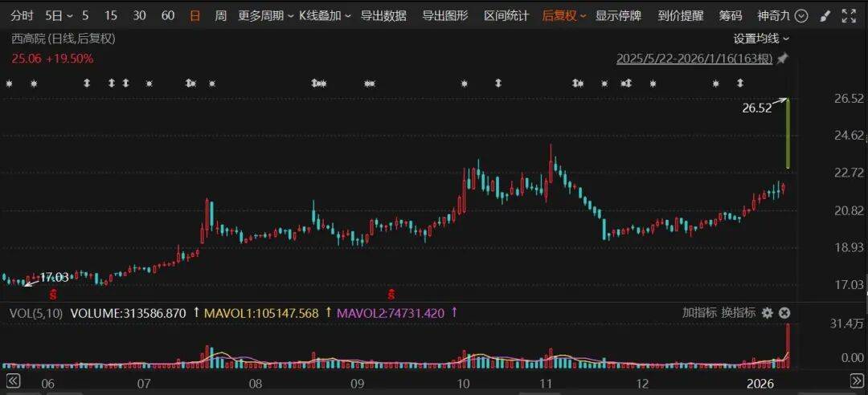Open volume indicator settings gear
This screenshot has height=395, width=868.
coord(768,312)
